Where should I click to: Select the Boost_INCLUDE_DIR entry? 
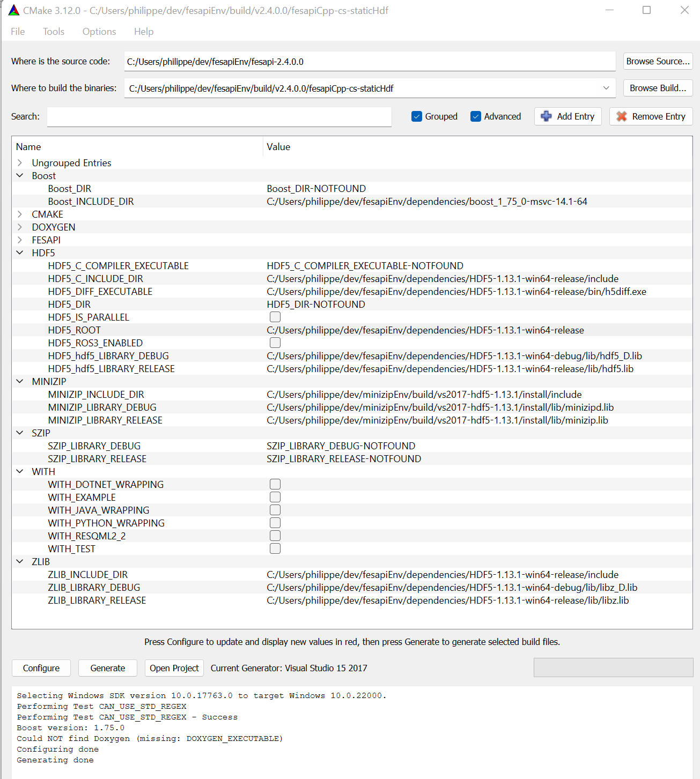click(x=91, y=201)
